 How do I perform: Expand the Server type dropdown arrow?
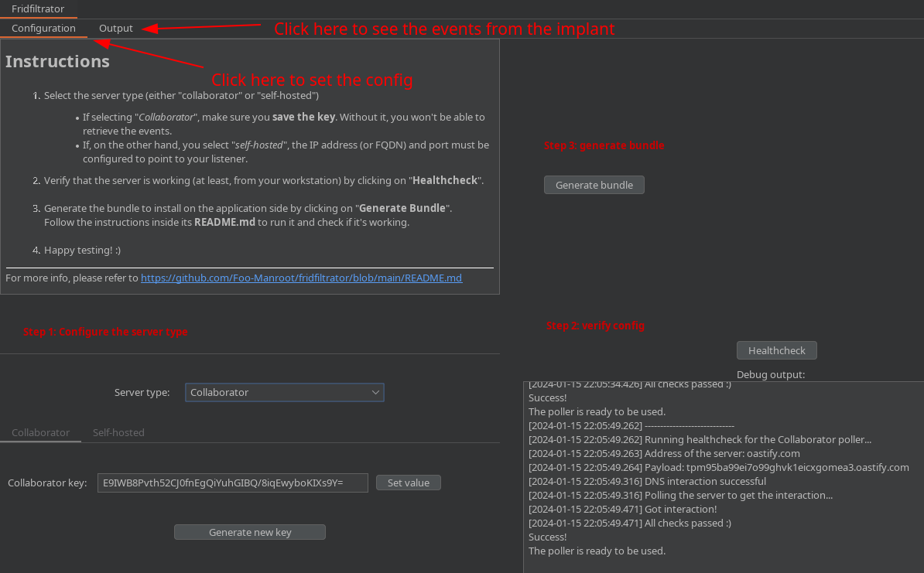point(375,392)
